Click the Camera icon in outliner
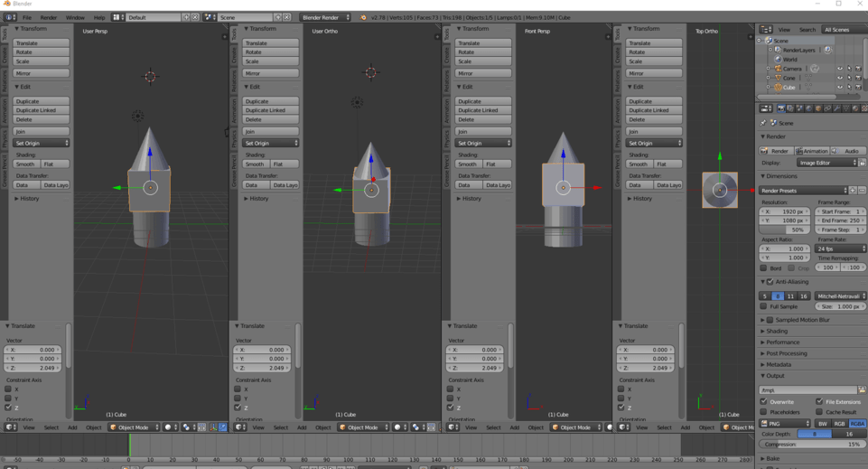 coord(779,69)
